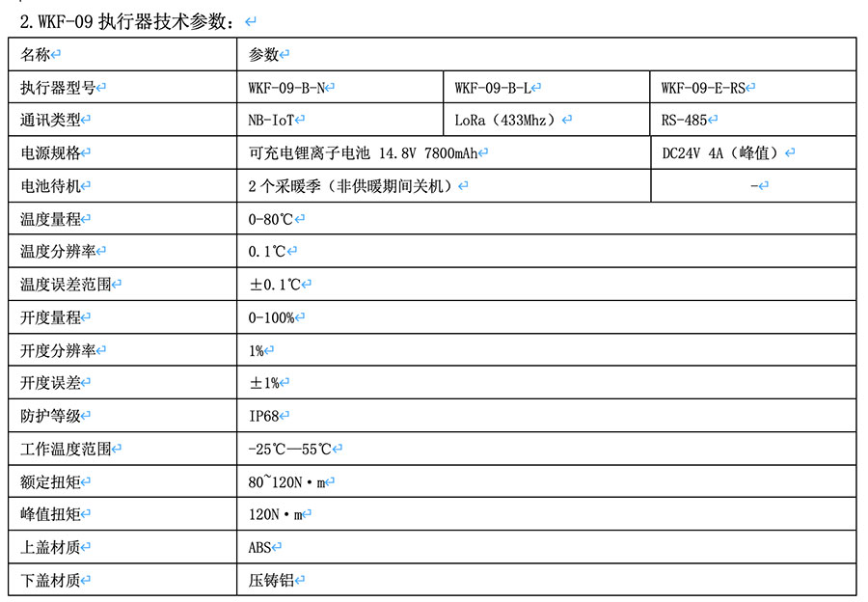The height and width of the screenshot is (602, 868).
Task: Click the row label '工作温度范围'
Action: [66, 449]
